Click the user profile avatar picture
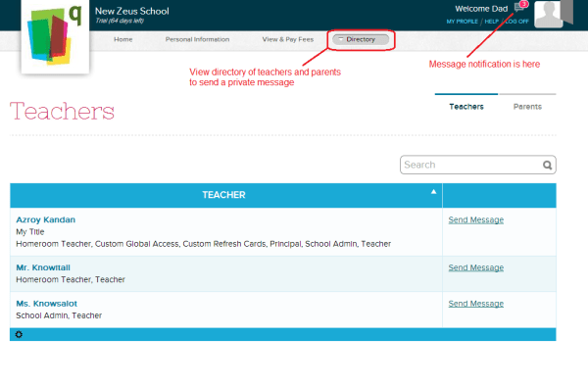588x386 pixels. point(548,14)
